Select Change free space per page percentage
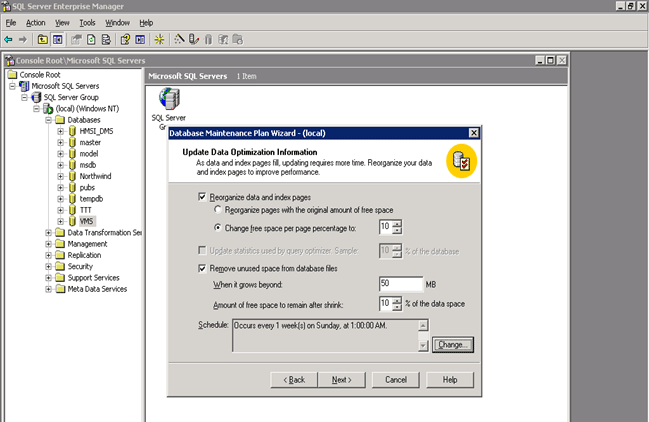The image size is (649, 422). (217, 228)
